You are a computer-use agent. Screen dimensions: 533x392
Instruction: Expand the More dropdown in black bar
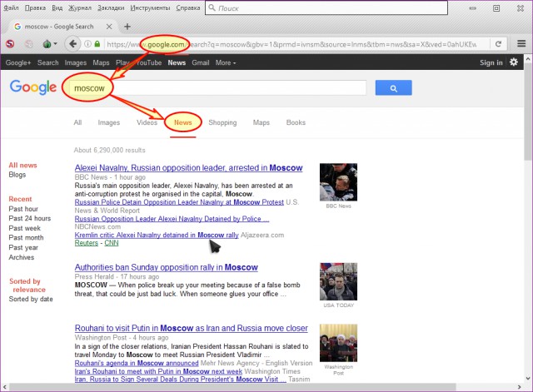coord(226,62)
